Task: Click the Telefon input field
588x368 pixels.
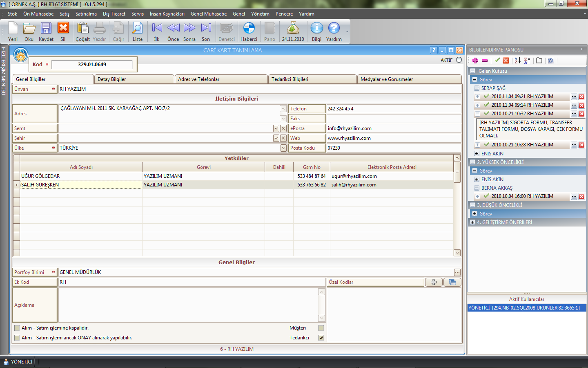Action: click(x=393, y=109)
